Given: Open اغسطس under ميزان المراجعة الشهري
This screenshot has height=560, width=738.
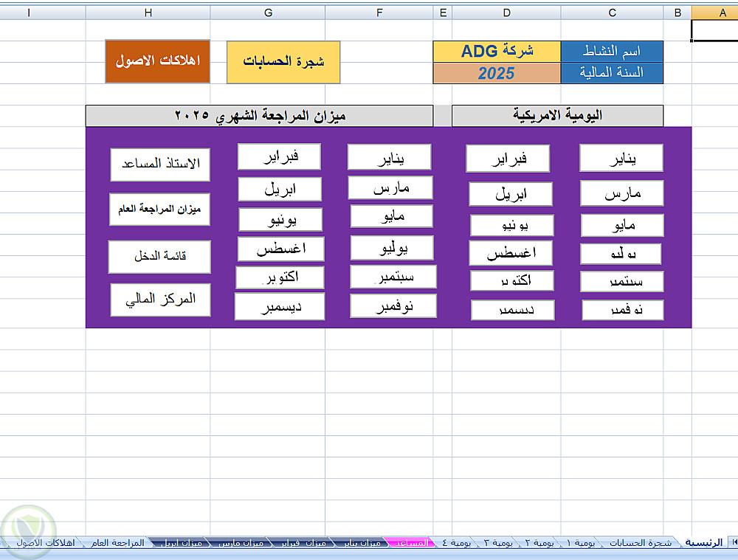Looking at the screenshot, I should [281, 249].
